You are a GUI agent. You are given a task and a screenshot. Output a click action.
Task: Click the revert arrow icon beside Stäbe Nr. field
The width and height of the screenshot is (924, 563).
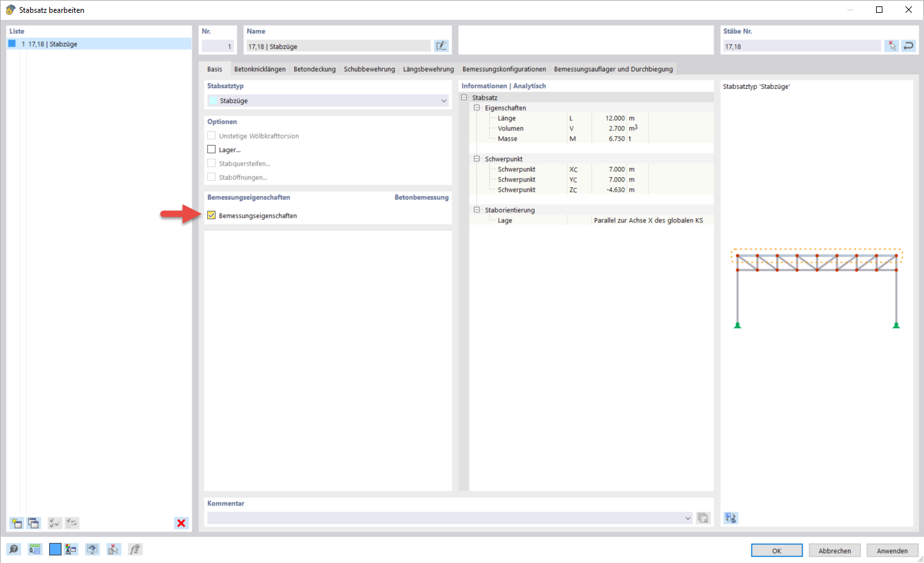(908, 45)
